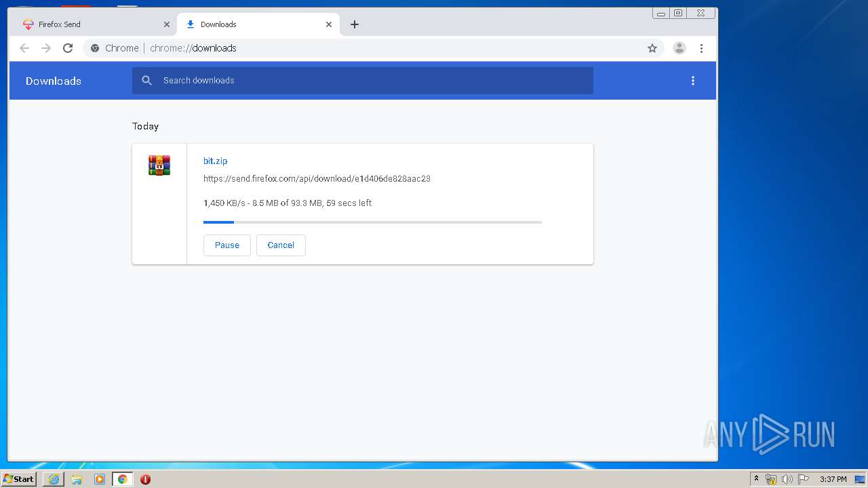Open the Chrome profile avatar

(x=679, y=48)
